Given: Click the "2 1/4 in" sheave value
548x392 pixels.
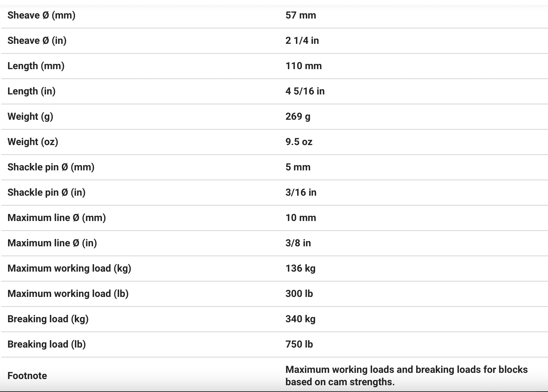Looking at the screenshot, I should tap(302, 40).
